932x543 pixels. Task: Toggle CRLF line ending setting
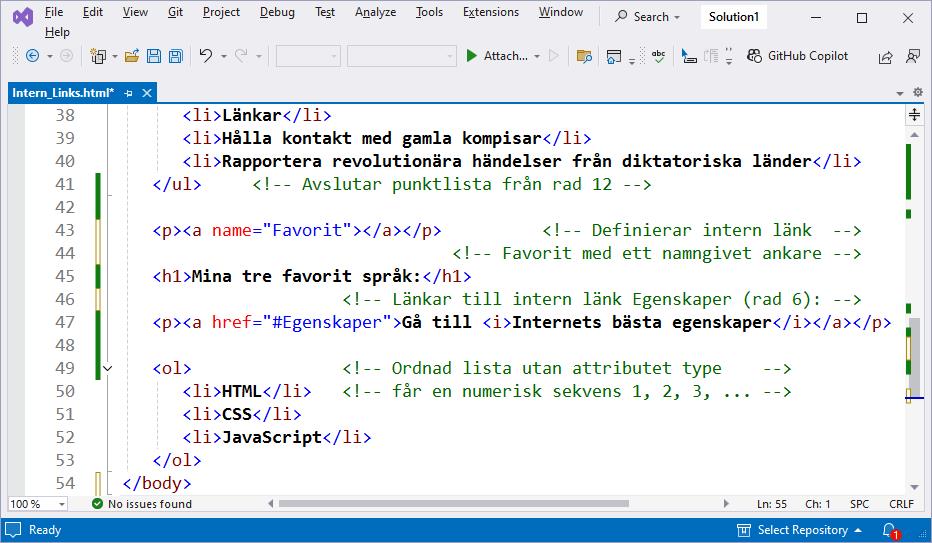pos(901,504)
